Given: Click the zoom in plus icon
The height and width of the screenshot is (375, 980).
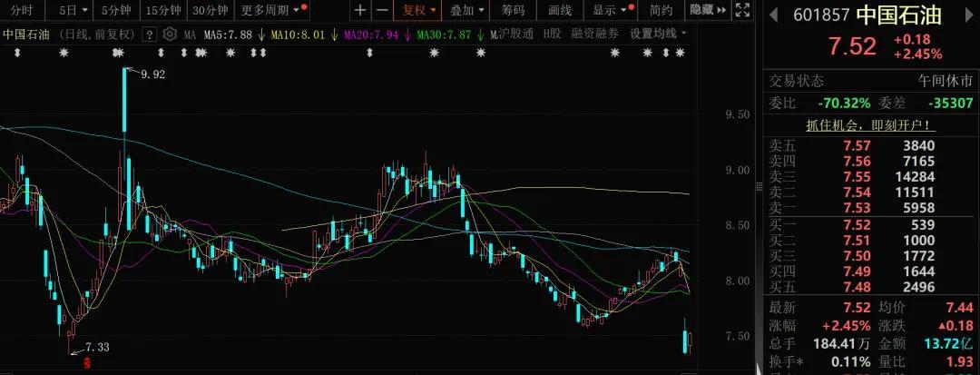Looking at the screenshot, I should [x=360, y=11].
